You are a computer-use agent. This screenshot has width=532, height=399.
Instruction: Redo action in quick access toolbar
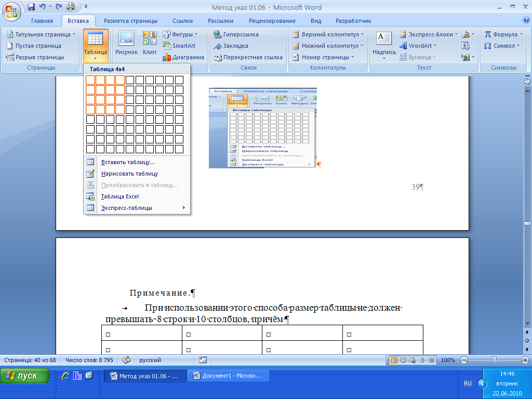(59, 6)
